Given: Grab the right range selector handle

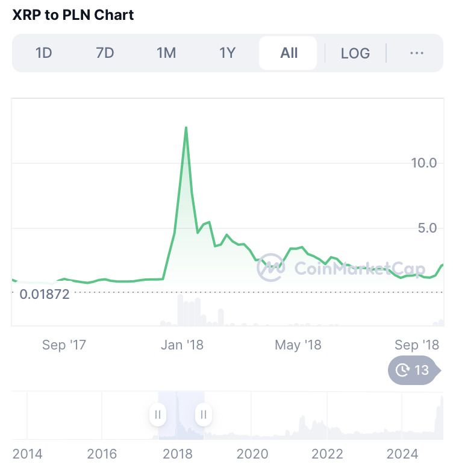Looking at the screenshot, I should click(x=204, y=415).
